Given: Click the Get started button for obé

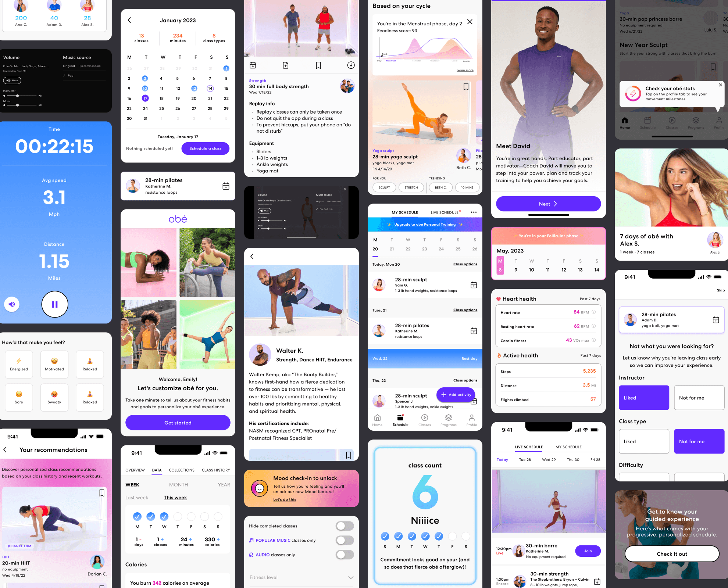Looking at the screenshot, I should (x=178, y=422).
